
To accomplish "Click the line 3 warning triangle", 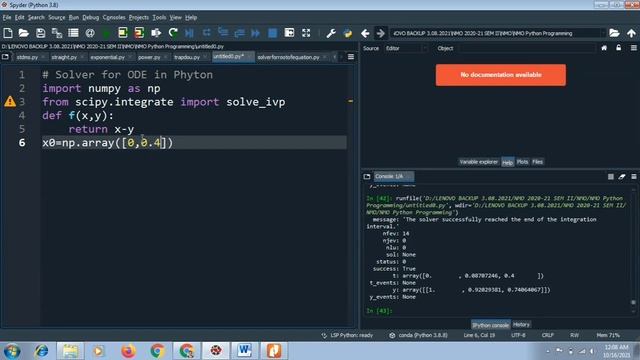I will [10, 102].
